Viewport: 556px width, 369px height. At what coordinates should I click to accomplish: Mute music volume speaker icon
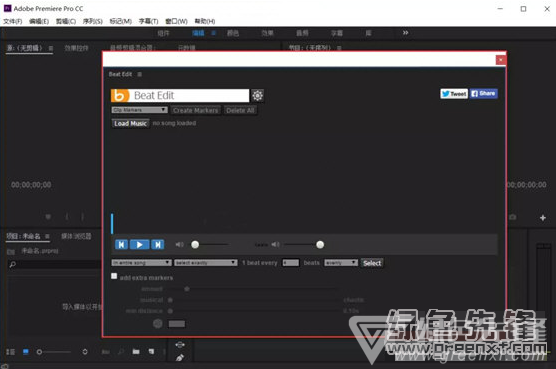(x=179, y=245)
